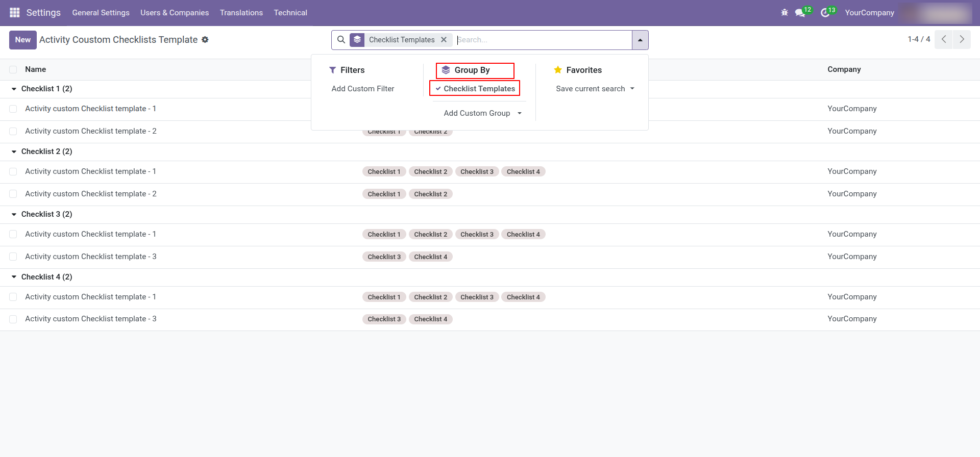Screen dimensions: 980x457
Task: Open the Users & Companies menu
Action: point(175,13)
